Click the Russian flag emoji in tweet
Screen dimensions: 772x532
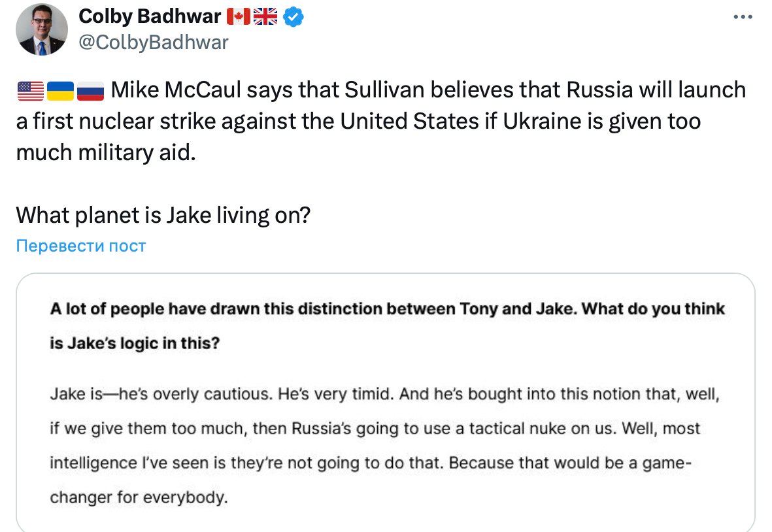pyautogui.click(x=91, y=91)
